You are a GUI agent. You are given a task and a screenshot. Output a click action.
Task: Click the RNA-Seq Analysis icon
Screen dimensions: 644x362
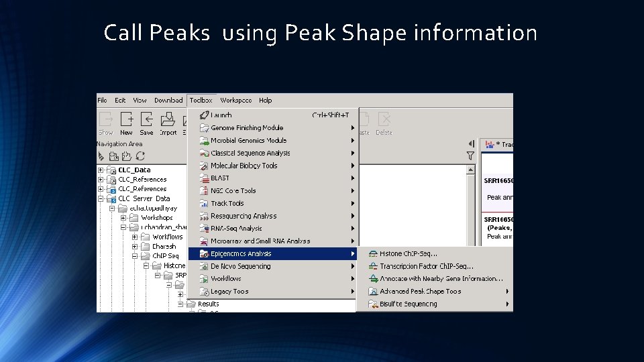pyautogui.click(x=204, y=229)
